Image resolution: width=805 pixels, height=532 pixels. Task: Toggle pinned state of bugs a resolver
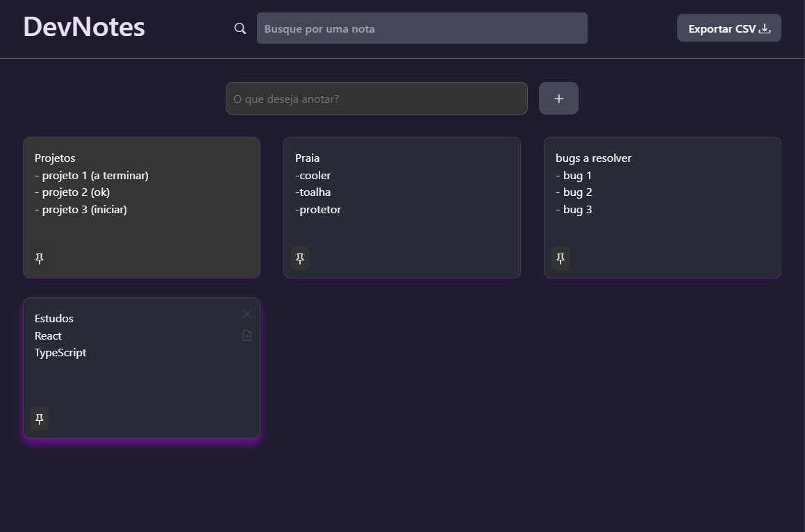560,258
